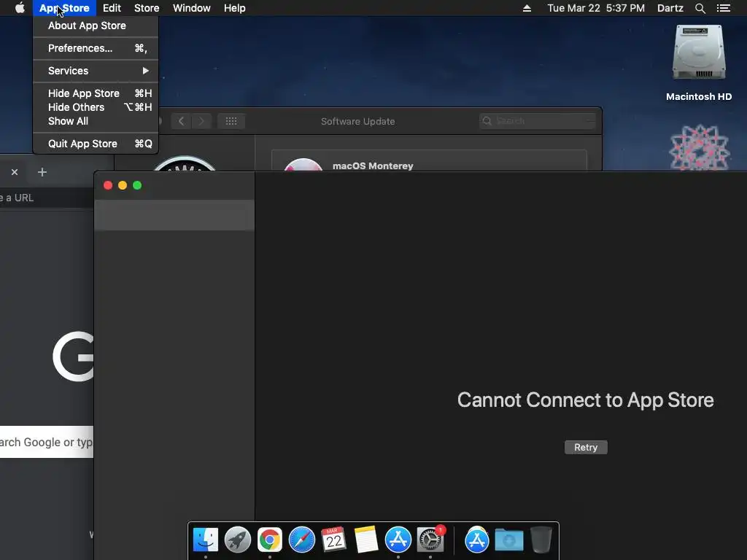Open Safari compass icon in Dock
The width and height of the screenshot is (747, 560).
point(301,540)
